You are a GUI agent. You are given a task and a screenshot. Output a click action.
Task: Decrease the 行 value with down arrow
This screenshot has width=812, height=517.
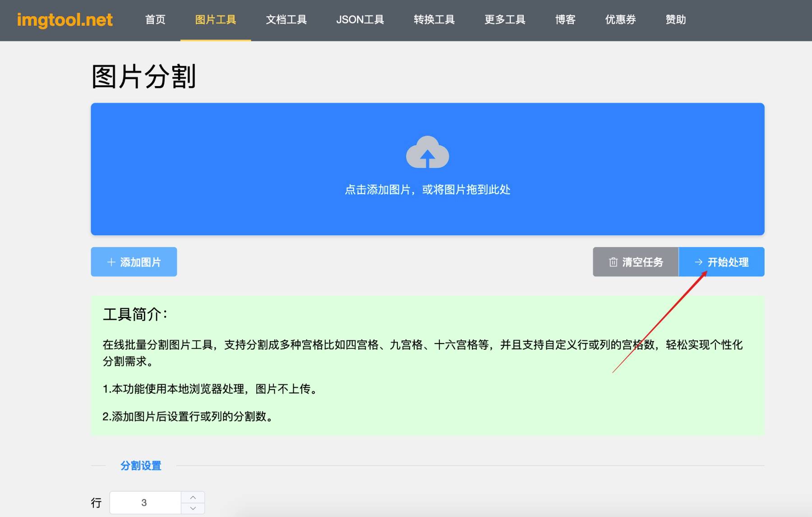(193, 508)
